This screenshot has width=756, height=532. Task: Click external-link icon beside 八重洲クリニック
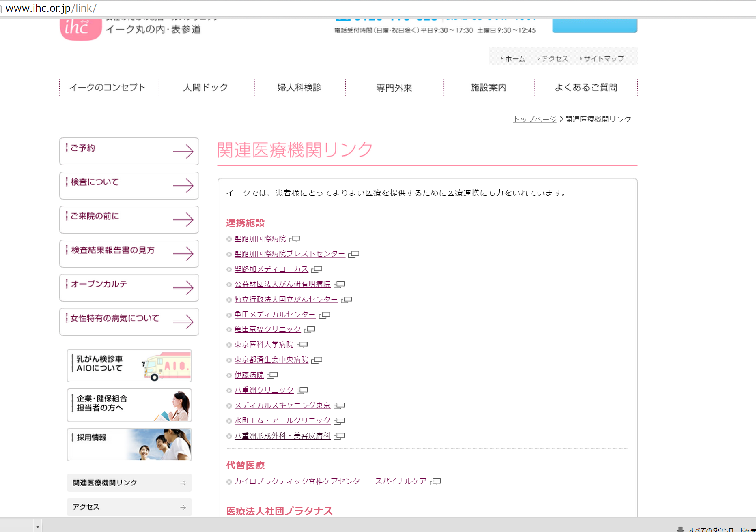[302, 390]
